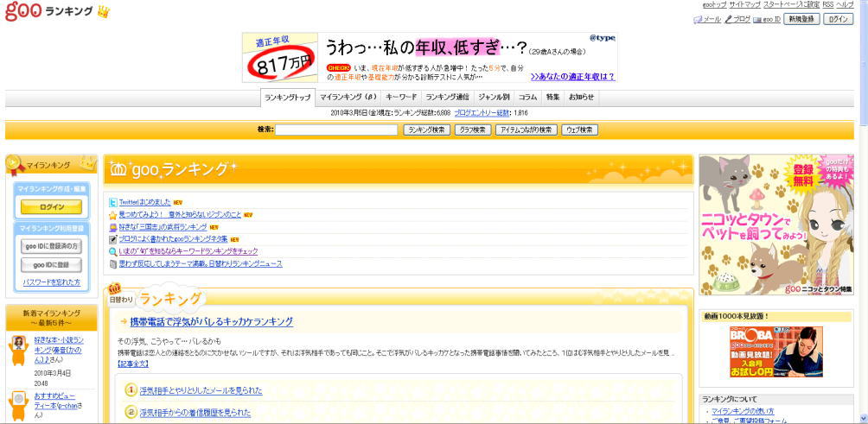This screenshot has height=424, width=868.
Task: Open the コラム tab
Action: click(527, 98)
